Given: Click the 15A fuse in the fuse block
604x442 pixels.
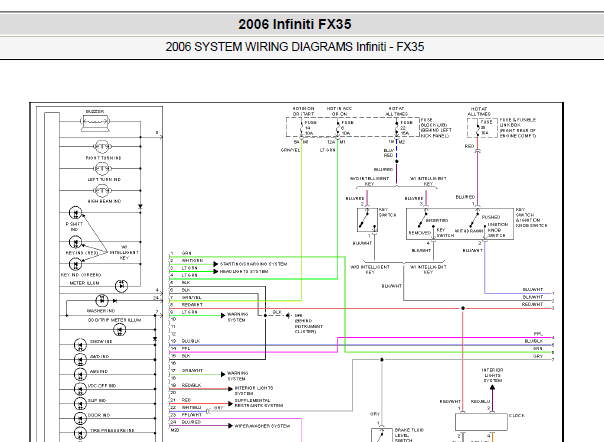Looking at the screenshot, I should pyautogui.click(x=397, y=127).
